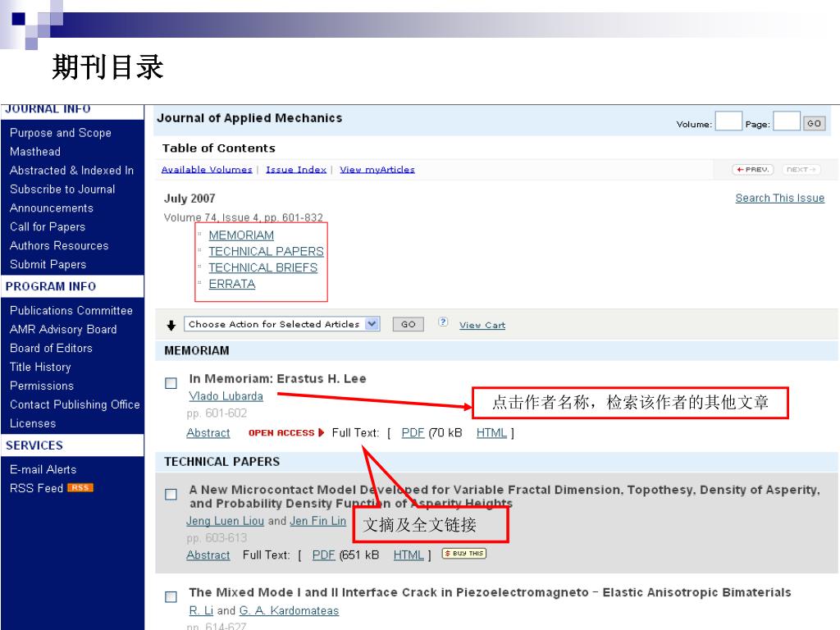Click the NEXT issue arrow button
This screenshot has width=840, height=630.
[x=801, y=169]
